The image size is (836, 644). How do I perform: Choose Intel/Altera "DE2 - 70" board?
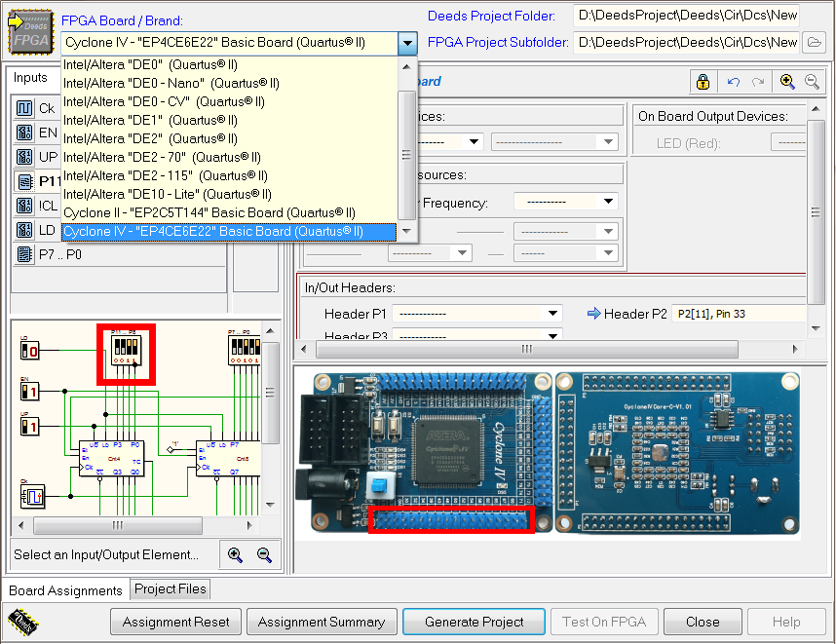coord(229,157)
